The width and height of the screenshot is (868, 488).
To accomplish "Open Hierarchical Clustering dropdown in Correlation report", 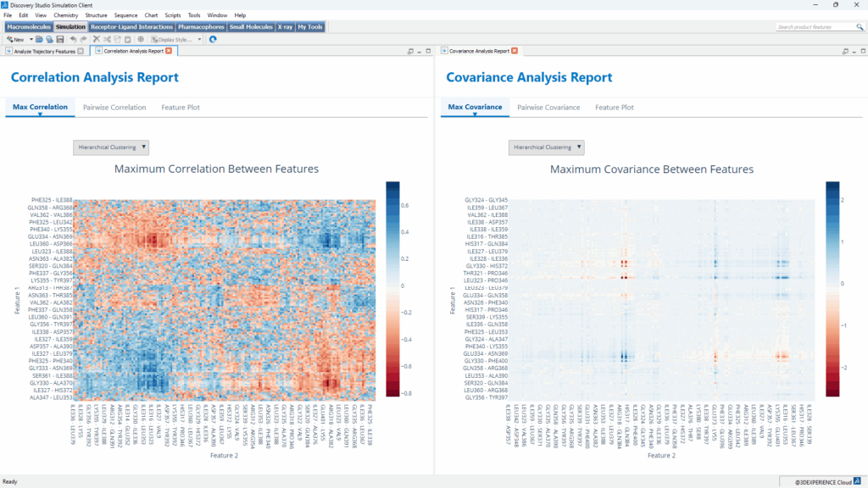I will 111,147.
